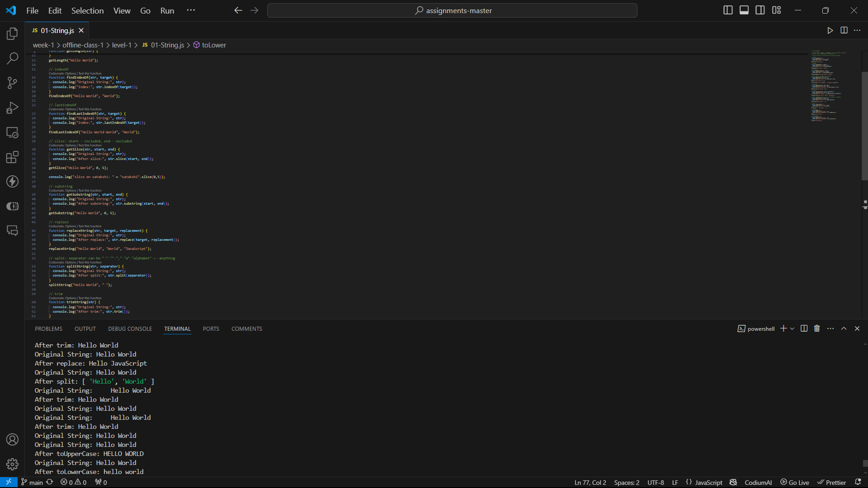868x488 pixels.
Task: Open the Run menu item
Action: [167, 11]
